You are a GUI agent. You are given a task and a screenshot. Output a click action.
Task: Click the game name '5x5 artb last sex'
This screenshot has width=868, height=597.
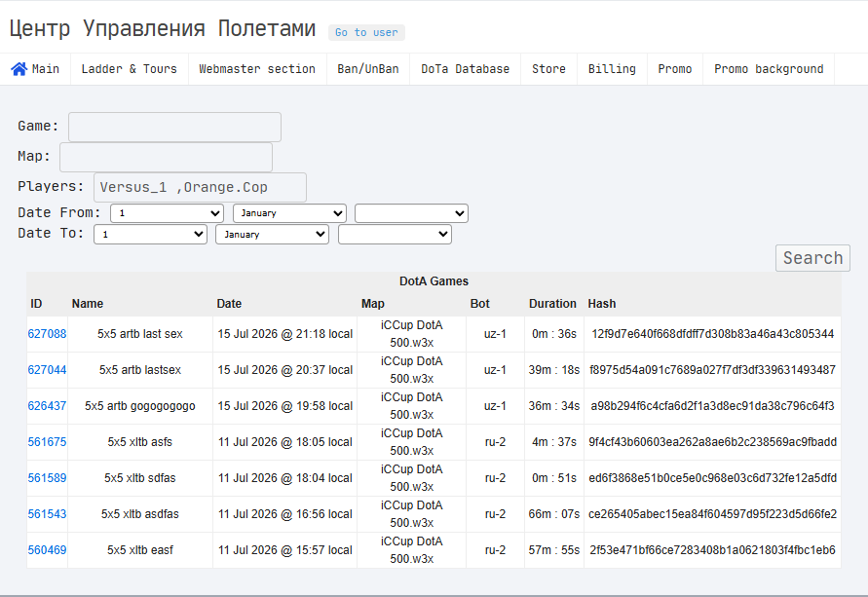click(x=140, y=334)
